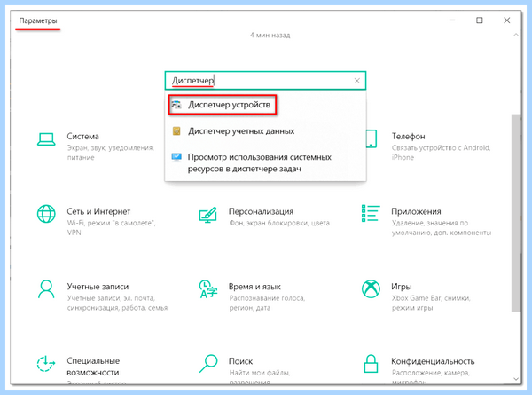Click the Поиск magnifier icon
The image size is (532, 395).
208,364
